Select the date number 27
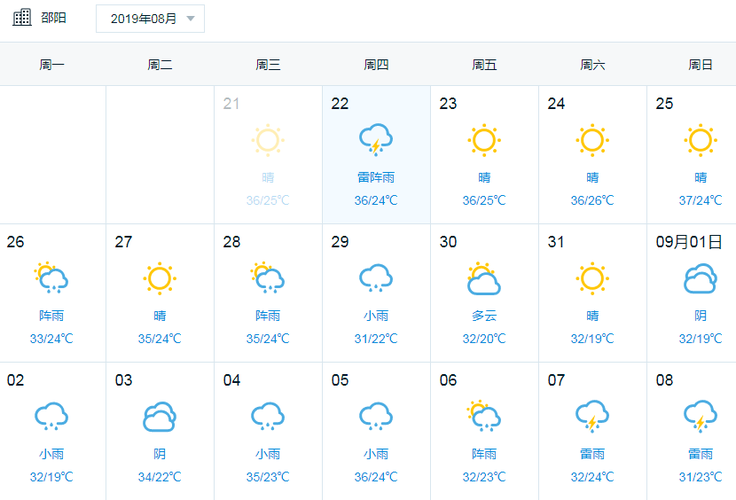The width and height of the screenshot is (736, 500). pyautogui.click(x=123, y=242)
